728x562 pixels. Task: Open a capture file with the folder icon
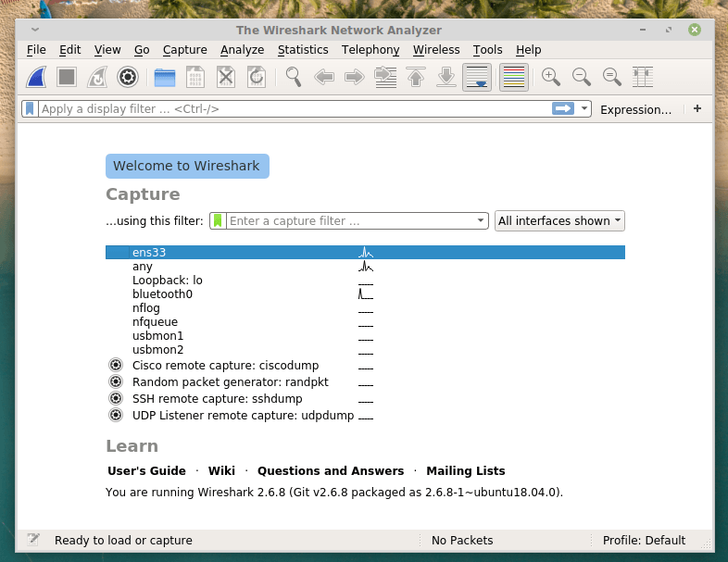[x=165, y=77]
